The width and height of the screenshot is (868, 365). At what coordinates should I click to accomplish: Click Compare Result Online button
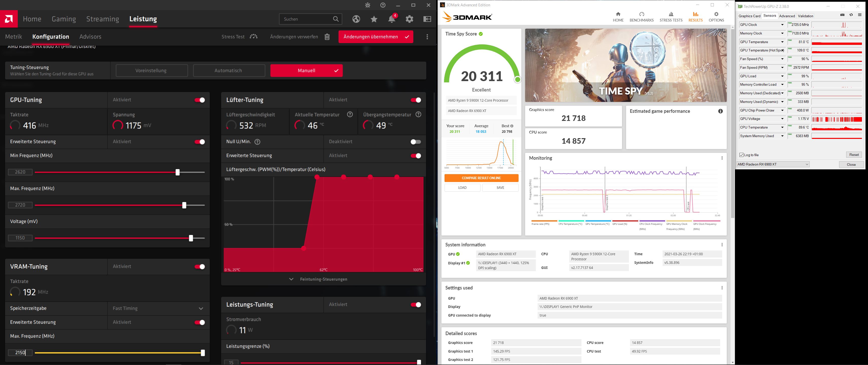pyautogui.click(x=481, y=178)
